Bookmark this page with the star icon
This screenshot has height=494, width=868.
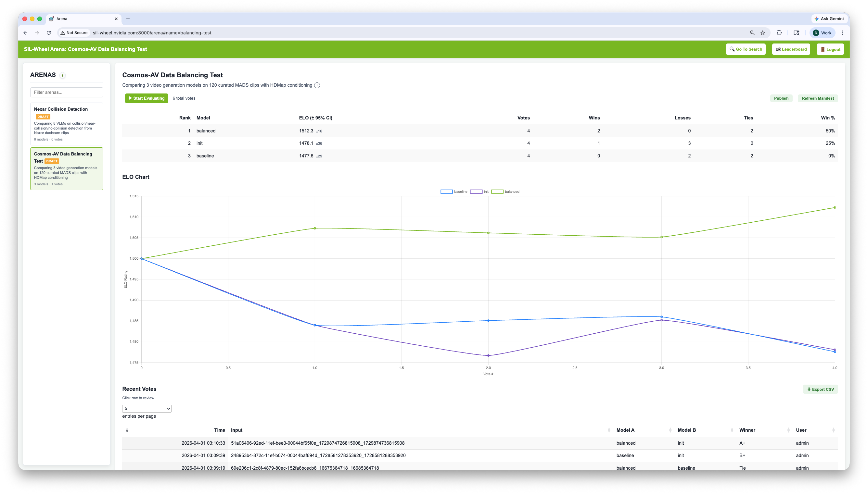pos(763,33)
